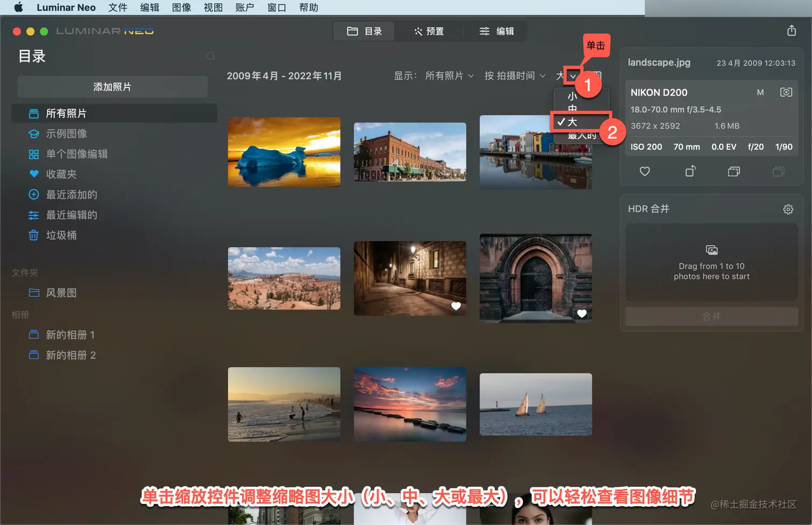Click the plus-circle icon beside 最近添加的
Viewport: 812px width, 525px height.
click(34, 195)
